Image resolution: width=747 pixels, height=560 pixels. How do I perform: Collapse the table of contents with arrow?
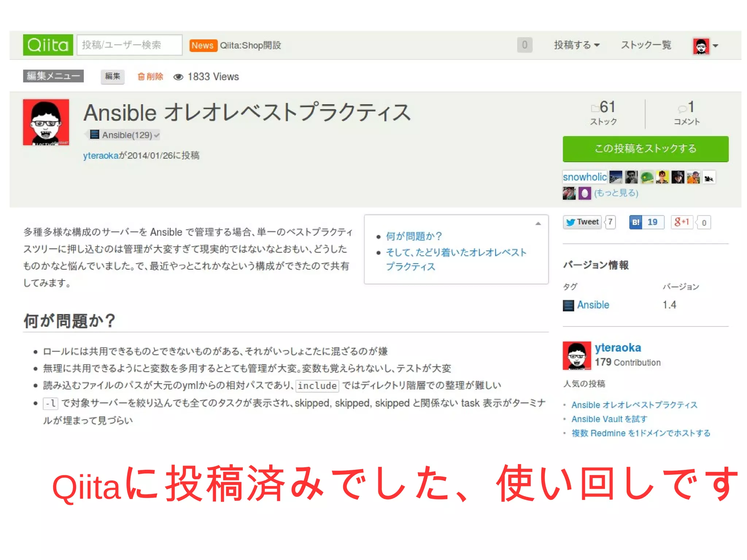click(538, 224)
